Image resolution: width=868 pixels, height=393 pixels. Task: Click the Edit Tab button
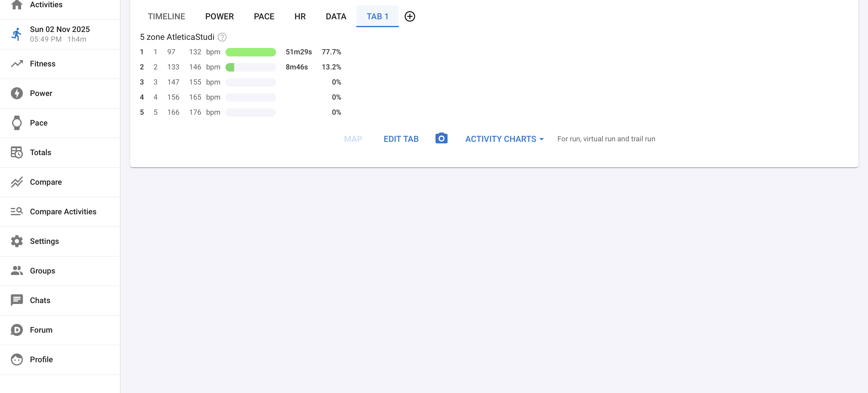401,139
